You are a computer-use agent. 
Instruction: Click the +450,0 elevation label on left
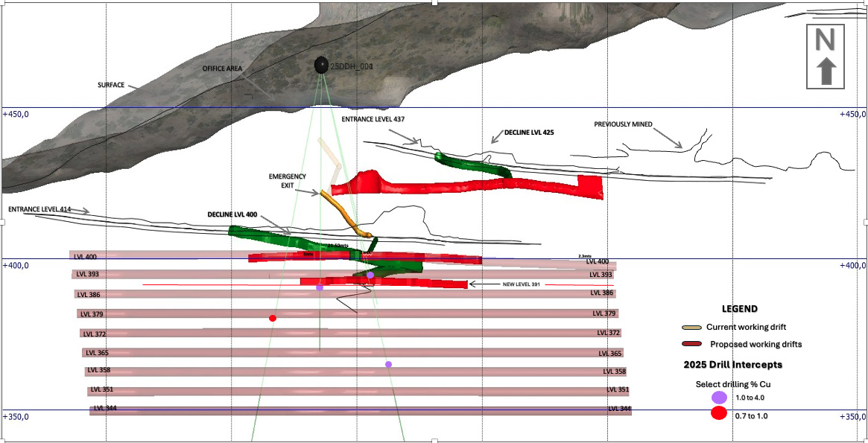tap(16, 115)
